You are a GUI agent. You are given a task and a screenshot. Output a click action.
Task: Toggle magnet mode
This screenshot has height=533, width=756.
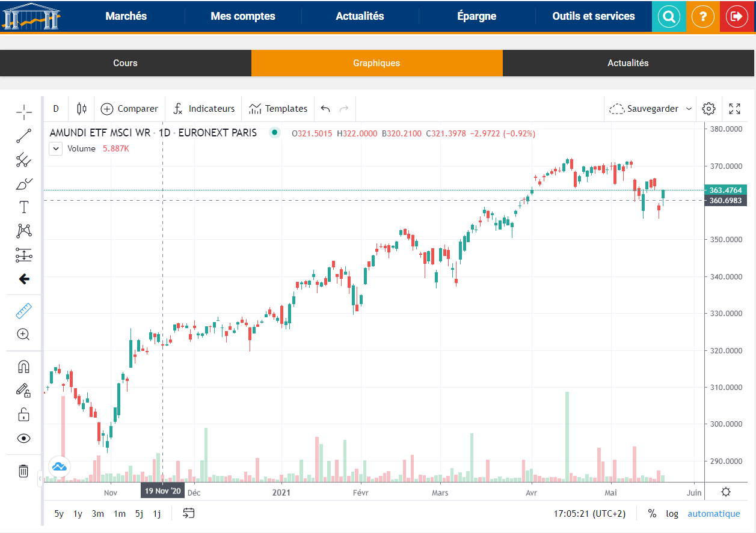point(24,367)
